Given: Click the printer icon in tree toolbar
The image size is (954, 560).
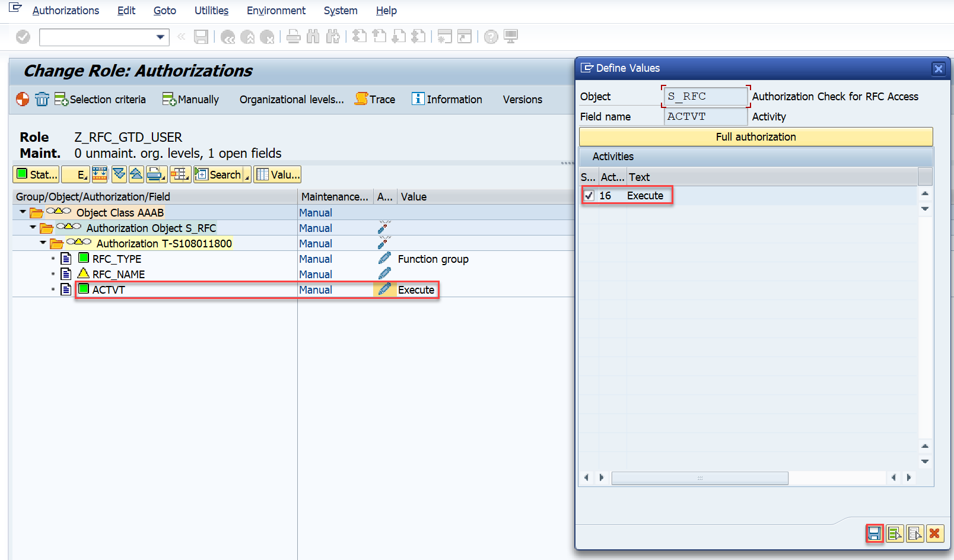Looking at the screenshot, I should tap(155, 174).
